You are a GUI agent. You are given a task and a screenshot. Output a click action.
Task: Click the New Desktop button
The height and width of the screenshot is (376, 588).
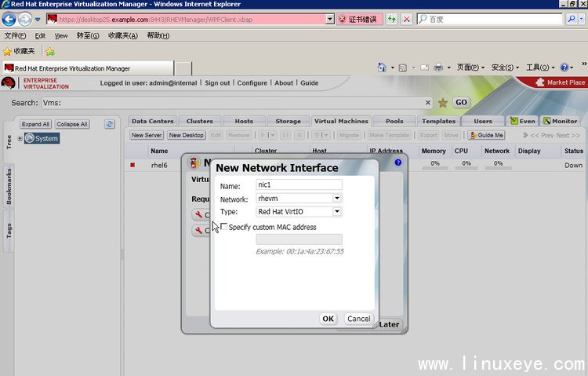click(186, 135)
